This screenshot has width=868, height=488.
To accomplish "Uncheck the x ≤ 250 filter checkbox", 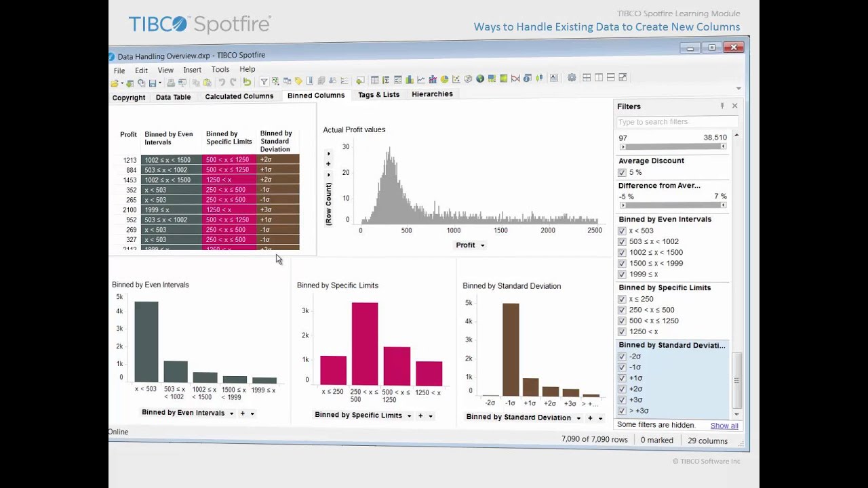I will point(622,300).
